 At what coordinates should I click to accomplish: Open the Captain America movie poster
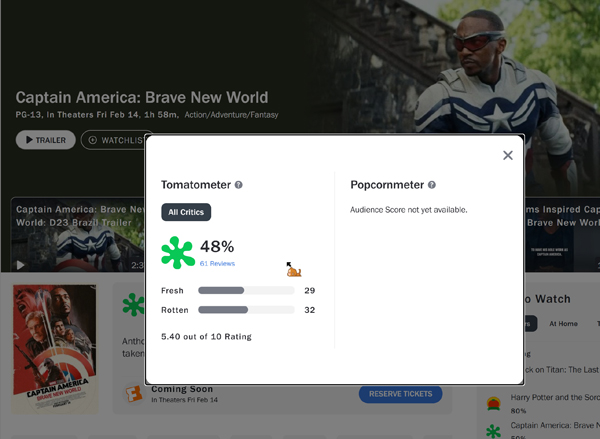pyautogui.click(x=55, y=349)
